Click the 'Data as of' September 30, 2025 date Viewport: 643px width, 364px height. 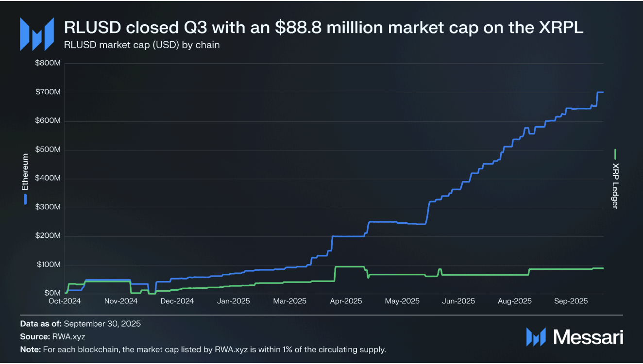[102, 323]
